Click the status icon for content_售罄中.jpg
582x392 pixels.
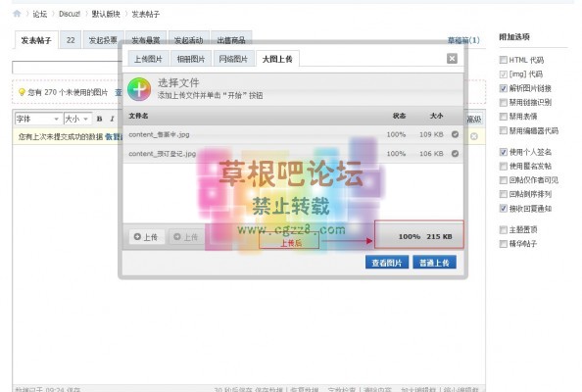tap(455, 134)
